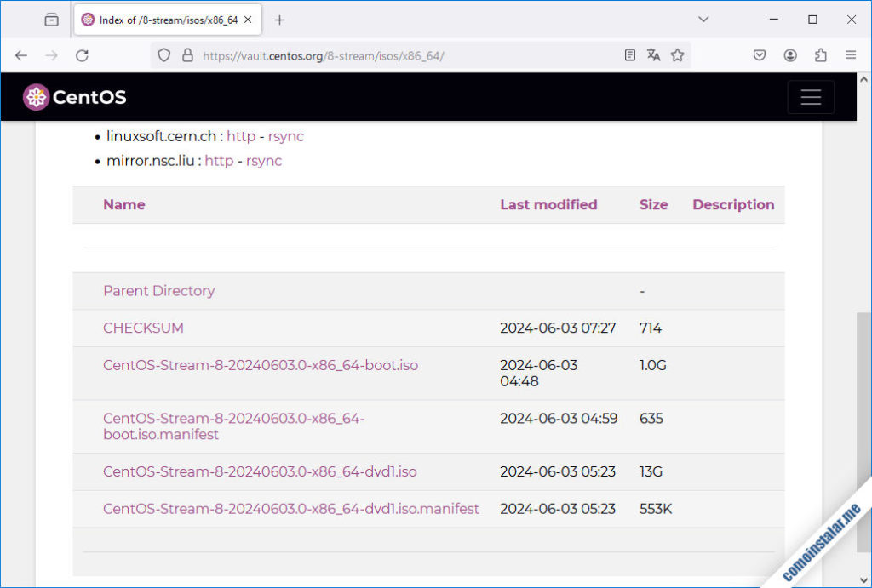
Task: Go back using the back arrow
Action: [21, 55]
